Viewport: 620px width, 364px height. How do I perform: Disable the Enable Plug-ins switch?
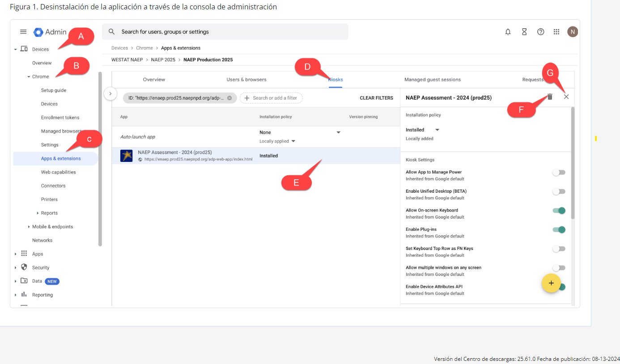[559, 230]
